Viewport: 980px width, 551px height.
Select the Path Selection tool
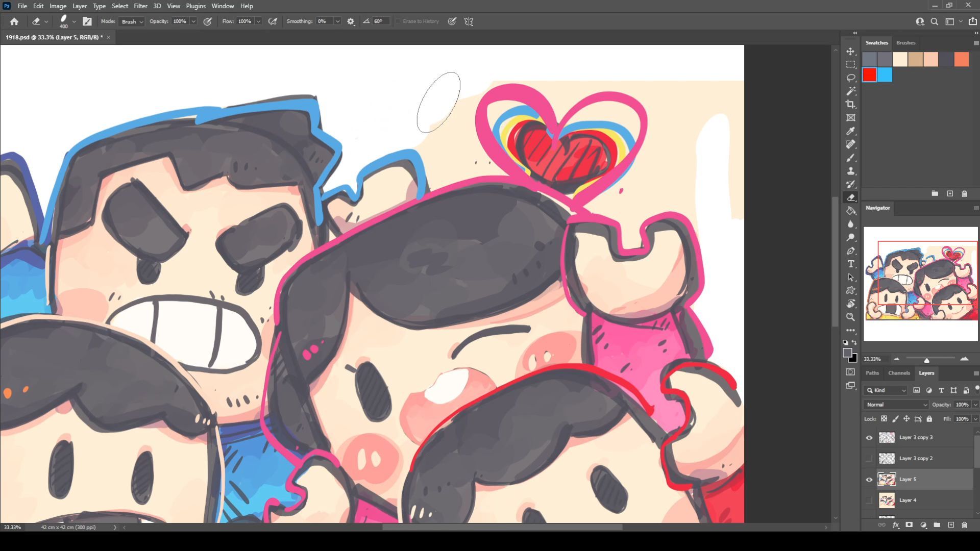coord(851,277)
